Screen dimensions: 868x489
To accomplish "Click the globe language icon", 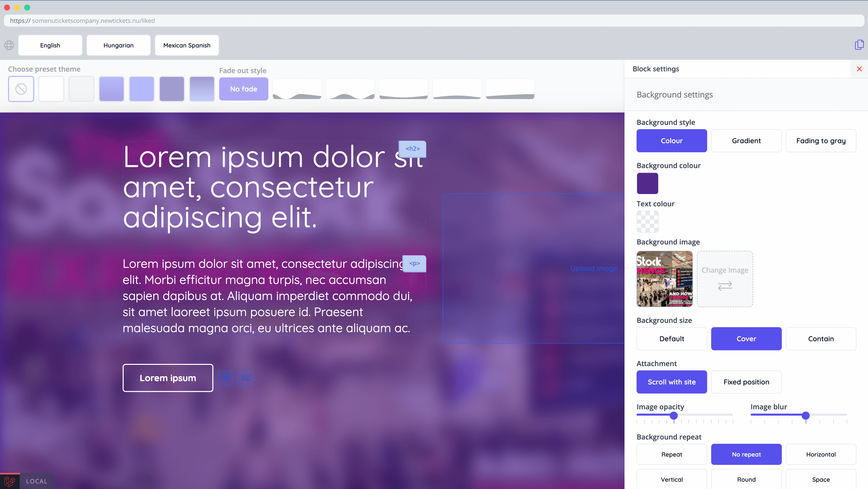I will [x=9, y=45].
